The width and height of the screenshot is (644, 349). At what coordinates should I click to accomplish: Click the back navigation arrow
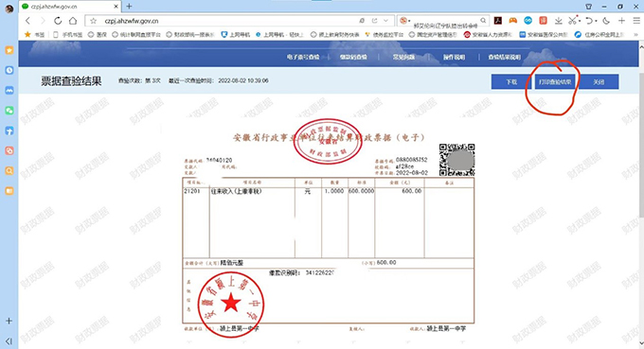pos(27,21)
